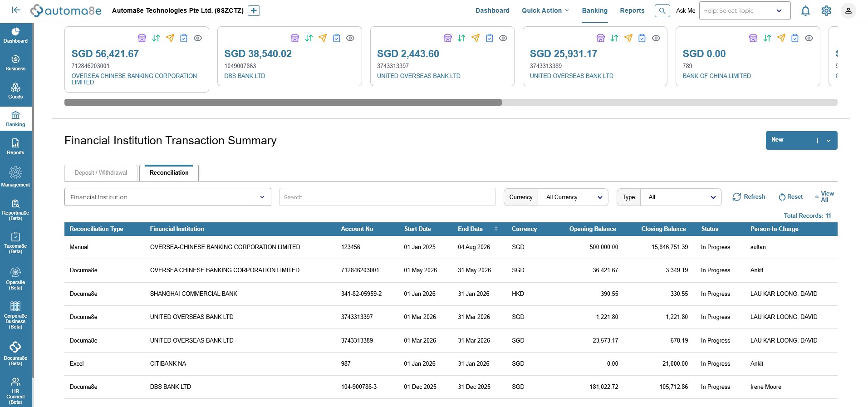Click store icon on SGD 25,931.17 card
Image resolution: width=868 pixels, height=407 pixels.
coord(601,38)
